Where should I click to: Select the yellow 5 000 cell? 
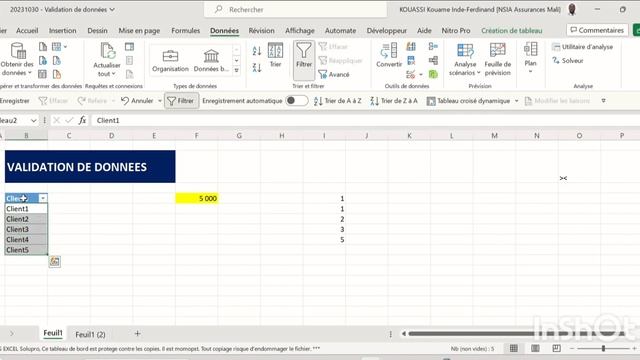(x=197, y=198)
